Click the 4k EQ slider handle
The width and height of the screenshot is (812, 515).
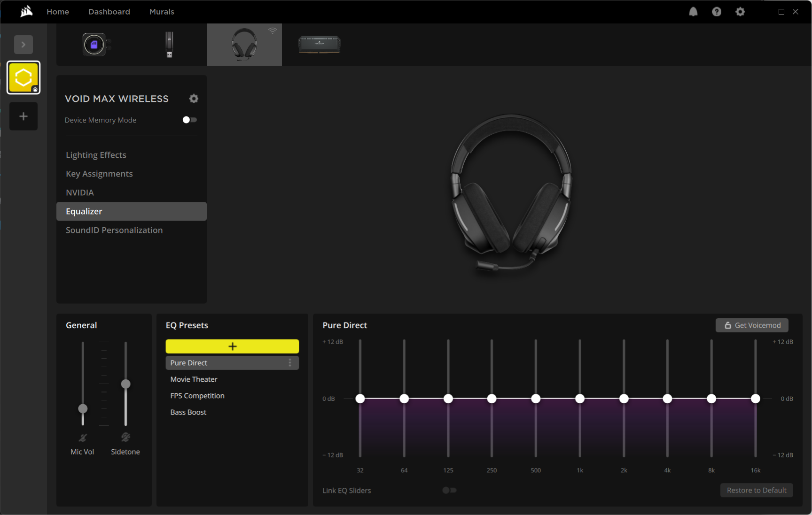667,399
